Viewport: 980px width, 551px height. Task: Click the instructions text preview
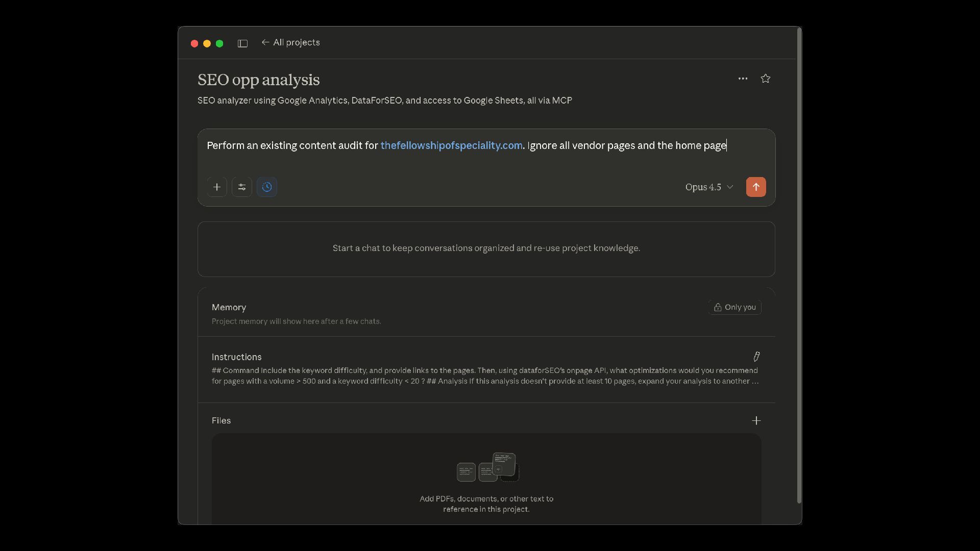485,376
